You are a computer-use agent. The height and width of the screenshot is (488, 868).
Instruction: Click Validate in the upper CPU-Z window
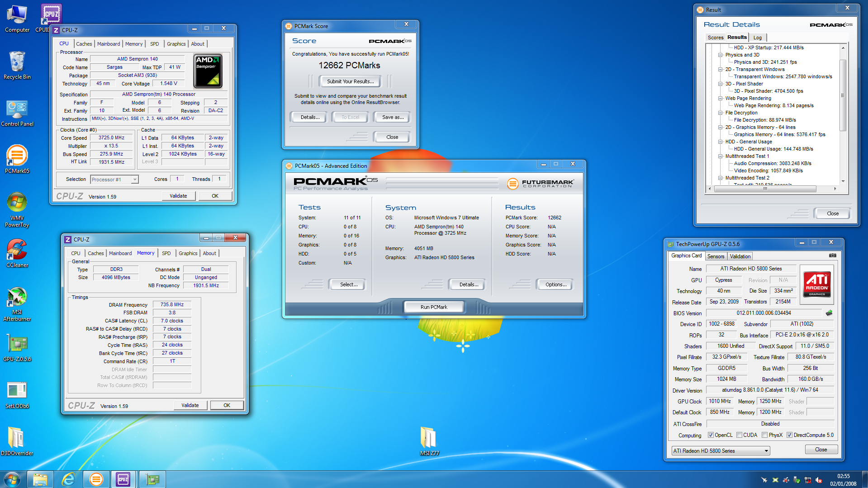coord(178,196)
